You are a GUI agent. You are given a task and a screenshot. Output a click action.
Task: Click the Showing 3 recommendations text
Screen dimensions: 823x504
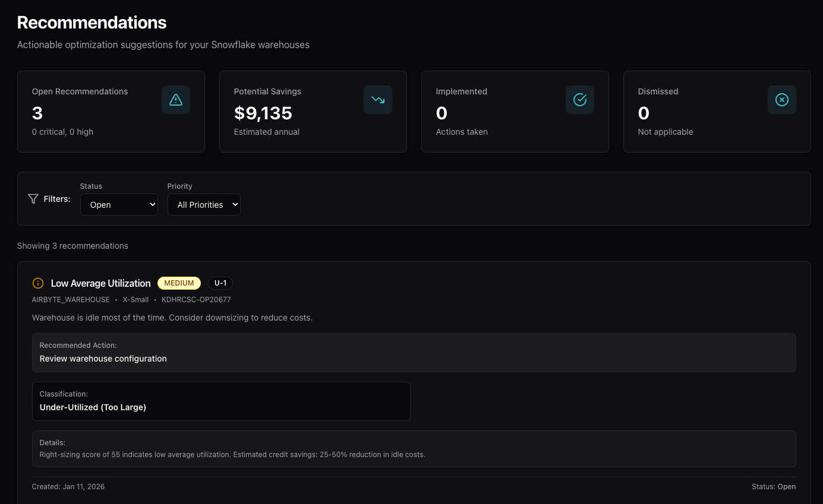(x=72, y=246)
